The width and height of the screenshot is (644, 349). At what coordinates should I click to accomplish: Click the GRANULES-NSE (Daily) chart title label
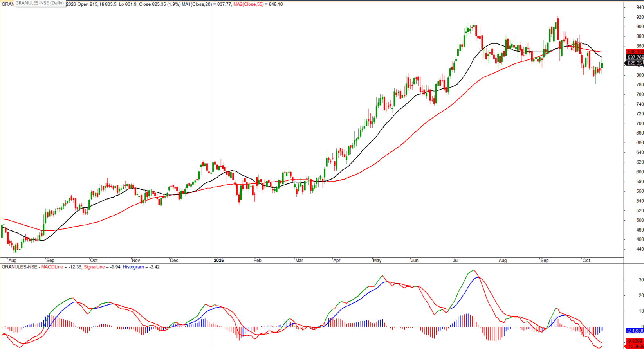click(40, 3)
